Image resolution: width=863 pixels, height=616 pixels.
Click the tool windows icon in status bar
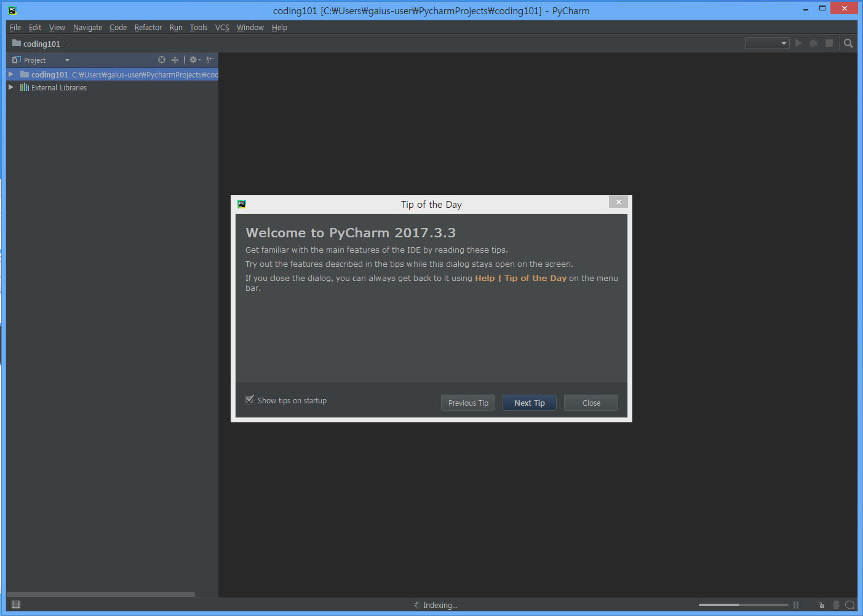[x=16, y=605]
